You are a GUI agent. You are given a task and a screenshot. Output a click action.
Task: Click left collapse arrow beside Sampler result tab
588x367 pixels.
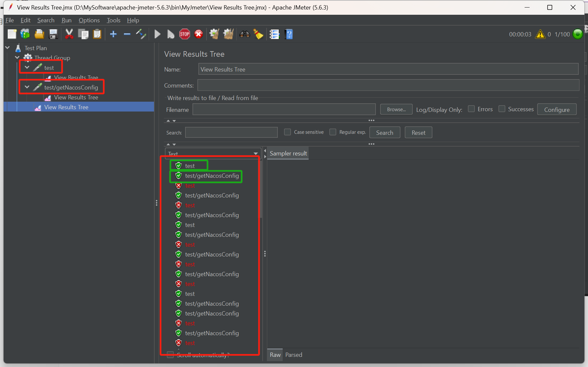(265, 151)
